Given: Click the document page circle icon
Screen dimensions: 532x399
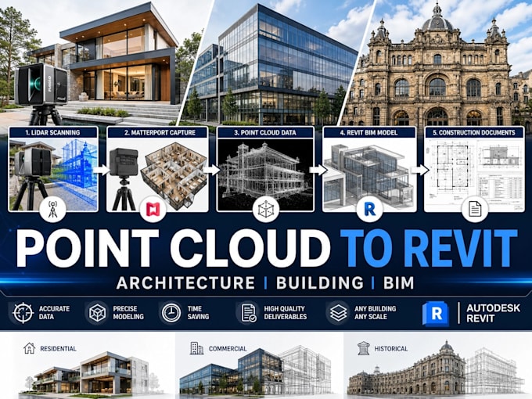Looking at the screenshot, I should (x=475, y=209).
